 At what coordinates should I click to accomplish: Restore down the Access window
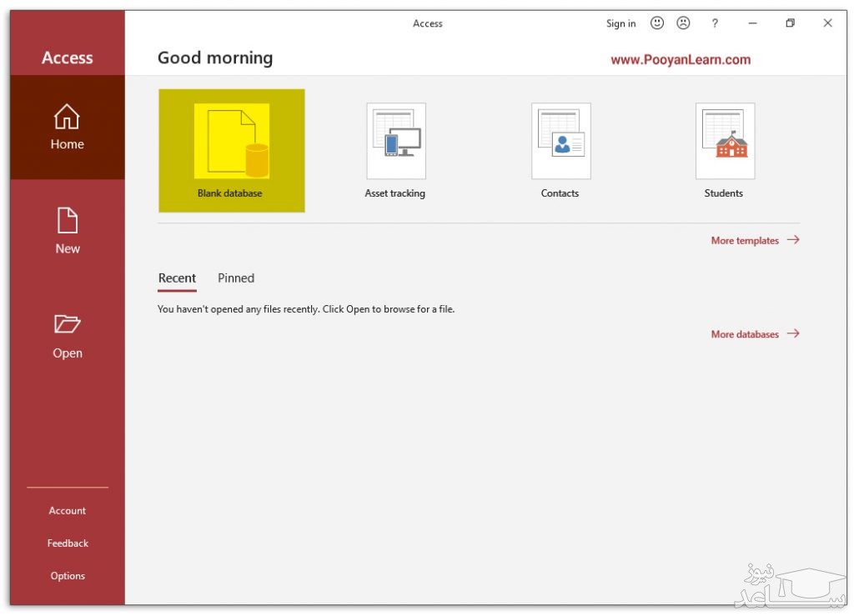click(790, 23)
